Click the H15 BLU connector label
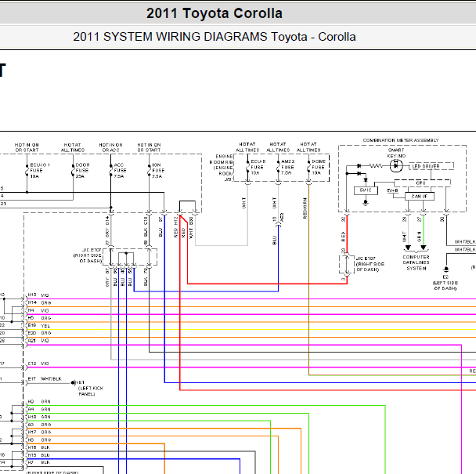Image resolution: width=476 pixels, height=474 pixels. pos(38,455)
